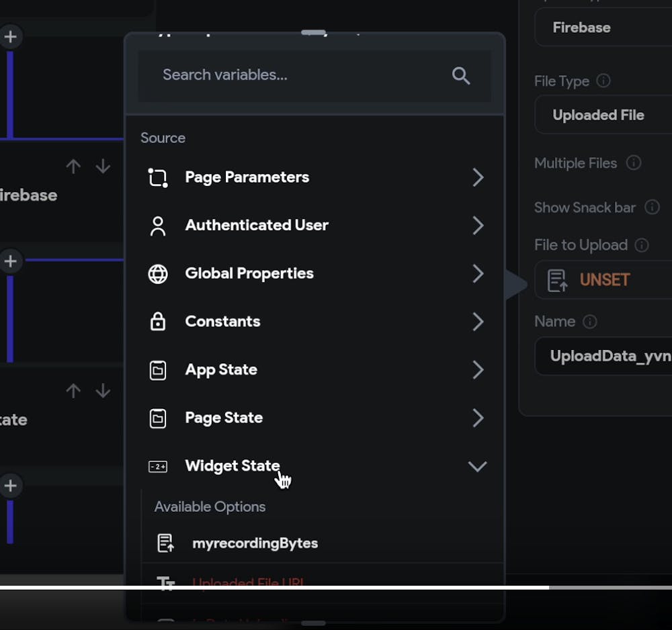This screenshot has height=630, width=672.
Task: Click the App State folder icon
Action: [158, 369]
